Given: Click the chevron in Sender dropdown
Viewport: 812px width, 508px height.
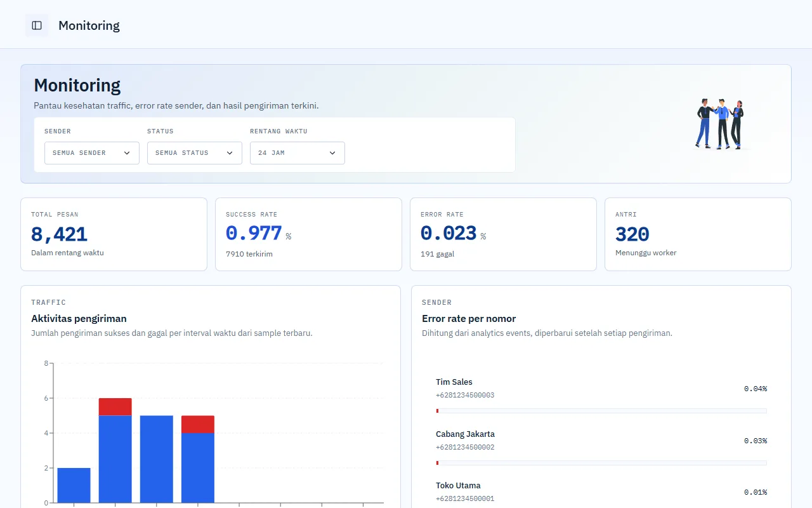Looking at the screenshot, I should pyautogui.click(x=127, y=153).
